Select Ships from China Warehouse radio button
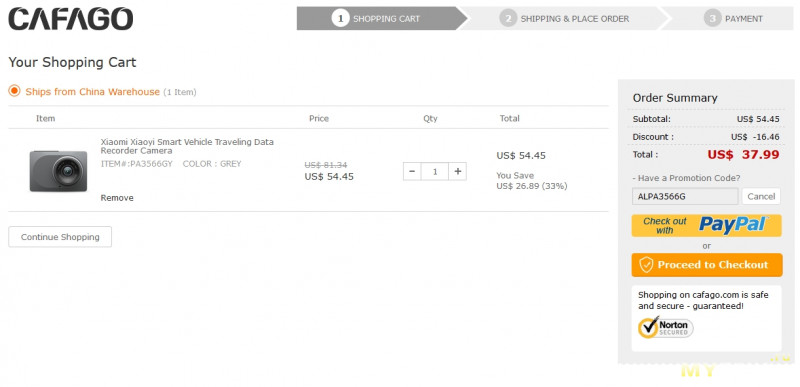 [x=14, y=91]
